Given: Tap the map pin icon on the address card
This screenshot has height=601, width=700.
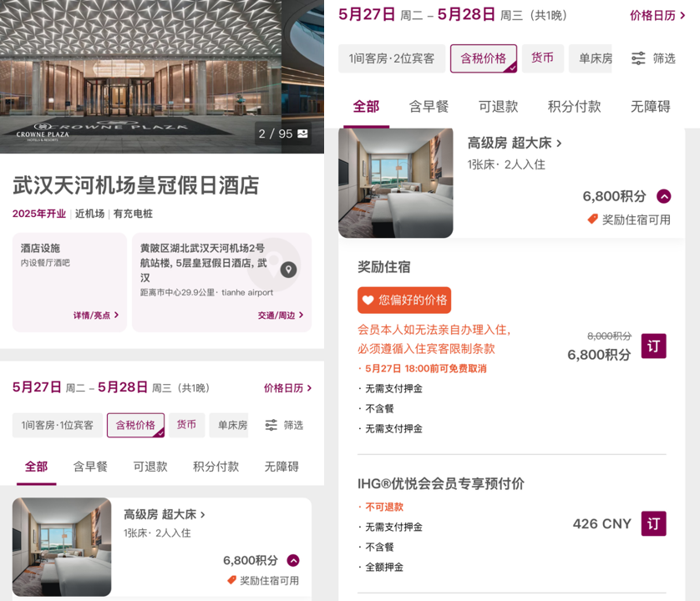Looking at the screenshot, I should pos(288,270).
